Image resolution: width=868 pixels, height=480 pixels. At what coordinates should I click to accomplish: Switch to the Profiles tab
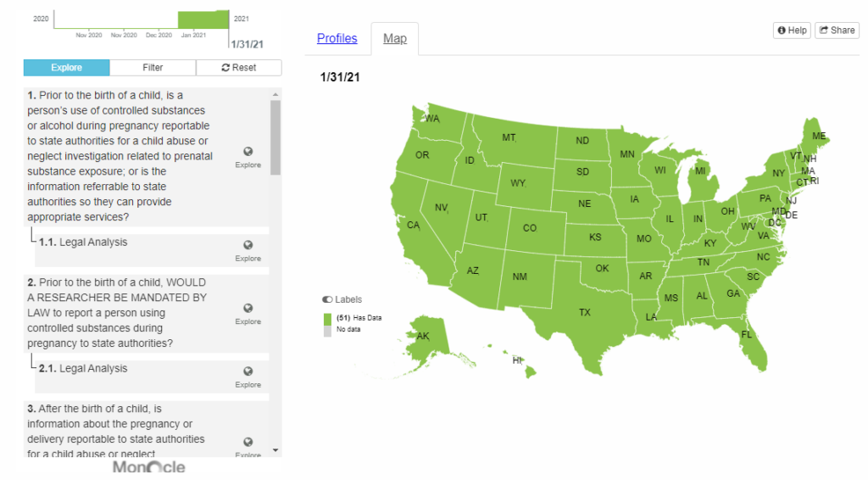tap(337, 38)
